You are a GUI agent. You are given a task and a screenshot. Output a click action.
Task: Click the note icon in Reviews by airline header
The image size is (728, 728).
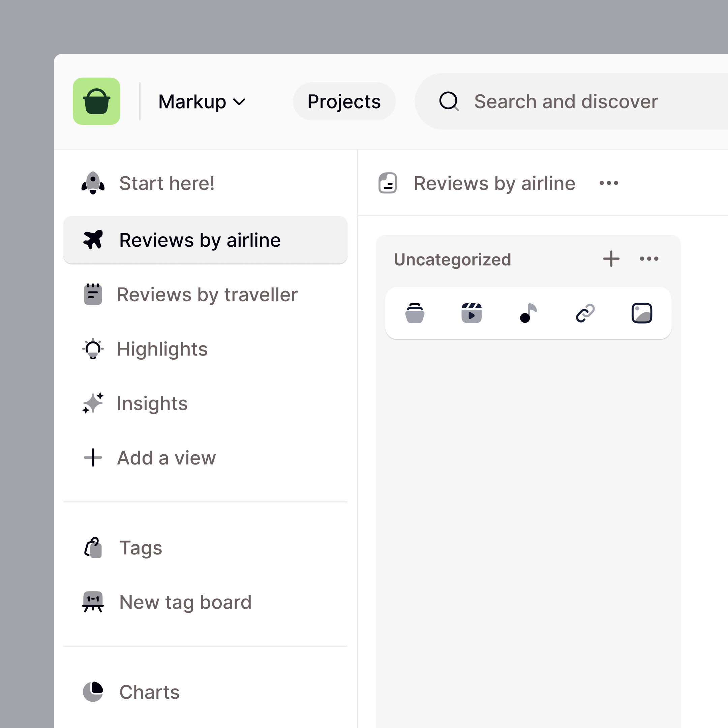coord(388,183)
